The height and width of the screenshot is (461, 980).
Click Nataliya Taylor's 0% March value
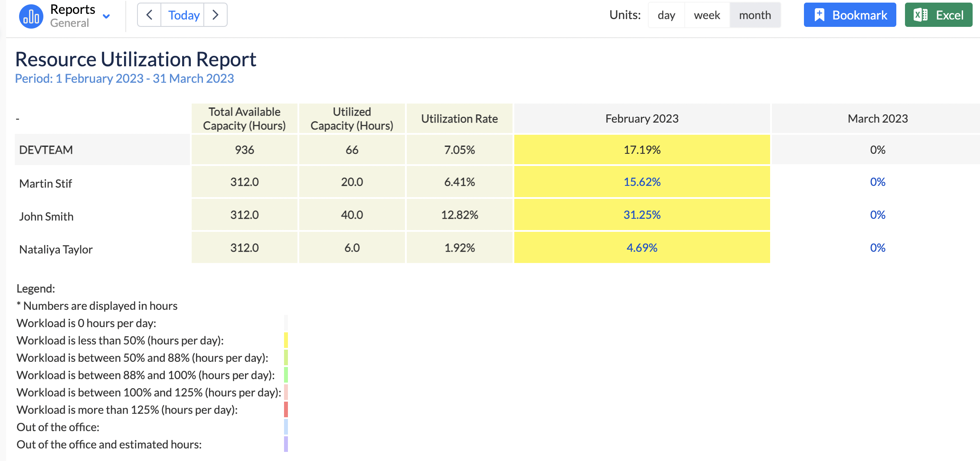click(877, 248)
